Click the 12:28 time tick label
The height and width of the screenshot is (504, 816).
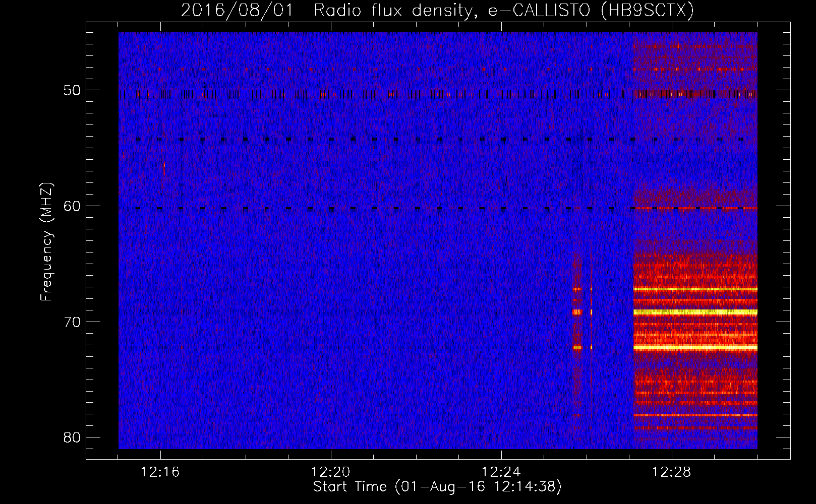click(x=671, y=472)
